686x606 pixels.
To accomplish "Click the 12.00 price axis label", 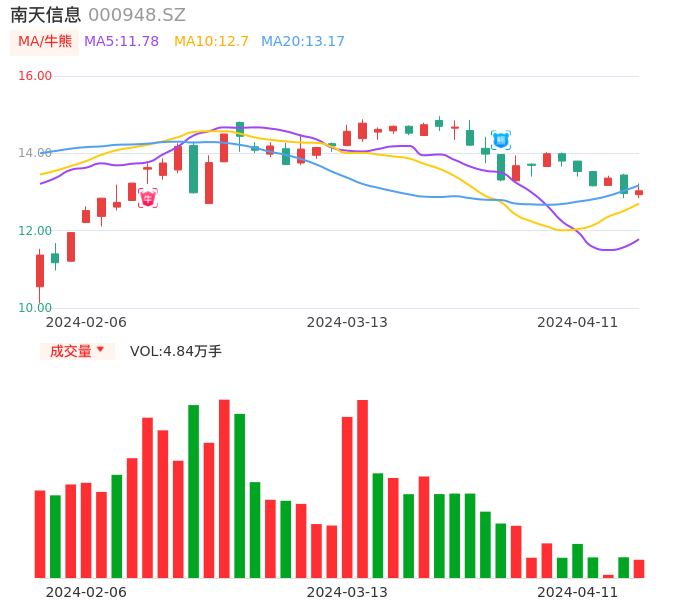I will 35,231.
